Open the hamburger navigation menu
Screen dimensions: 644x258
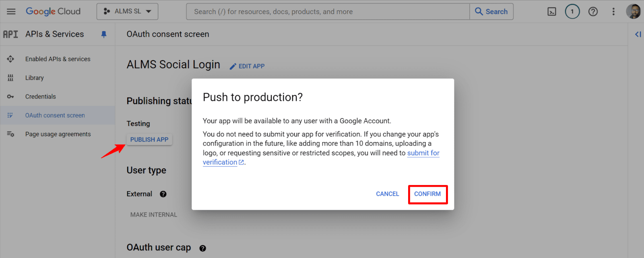click(11, 11)
